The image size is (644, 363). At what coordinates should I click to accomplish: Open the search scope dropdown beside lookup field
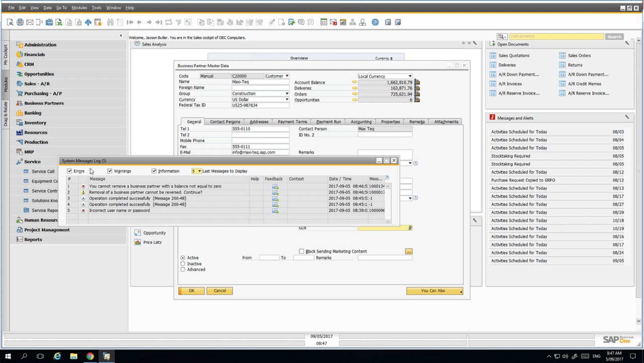coord(502,37)
